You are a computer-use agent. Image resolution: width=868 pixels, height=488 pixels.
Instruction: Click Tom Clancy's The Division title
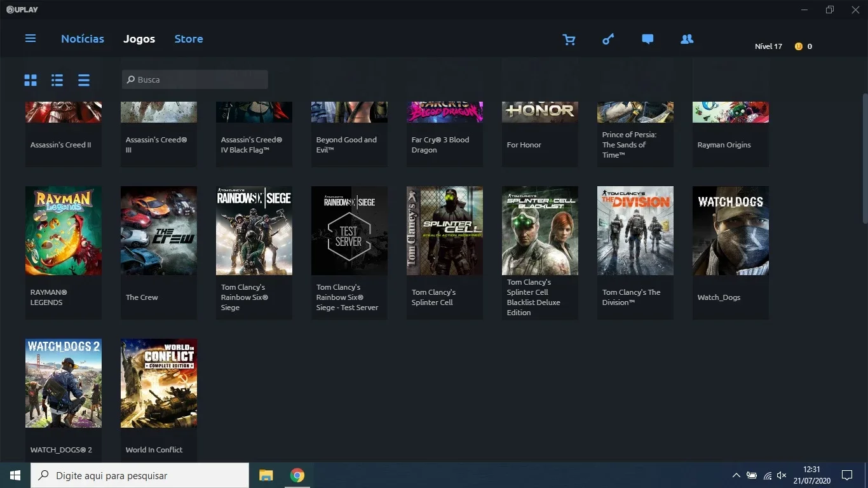pos(631,297)
